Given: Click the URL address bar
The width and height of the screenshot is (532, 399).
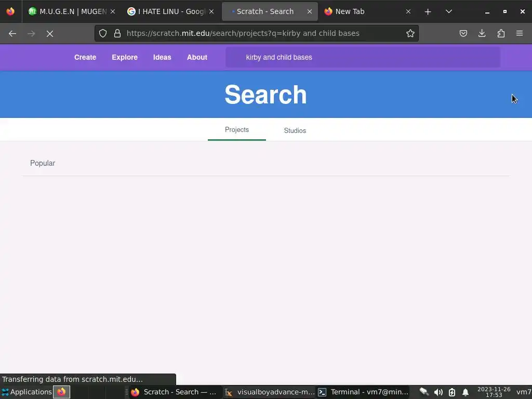Looking at the screenshot, I should (256, 33).
